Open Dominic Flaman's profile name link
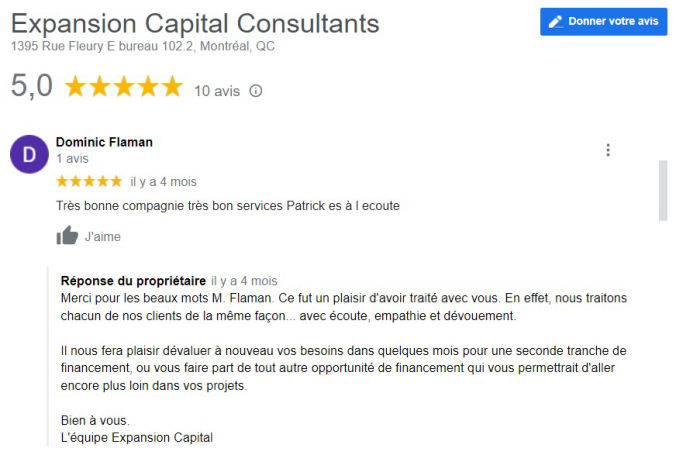676x455 pixels. 104,142
